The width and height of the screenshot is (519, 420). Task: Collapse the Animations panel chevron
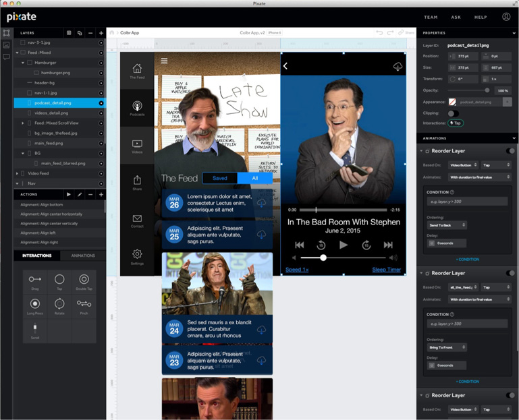pyautogui.click(x=514, y=138)
